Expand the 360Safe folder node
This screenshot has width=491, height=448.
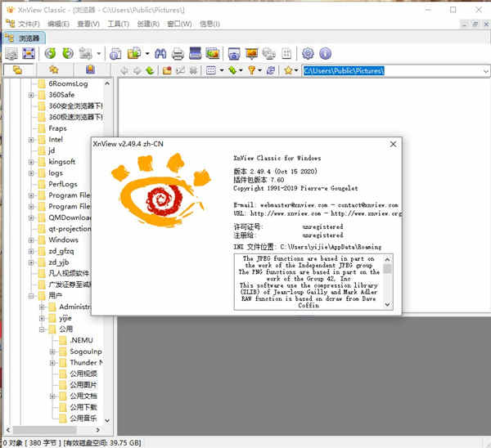31,95
